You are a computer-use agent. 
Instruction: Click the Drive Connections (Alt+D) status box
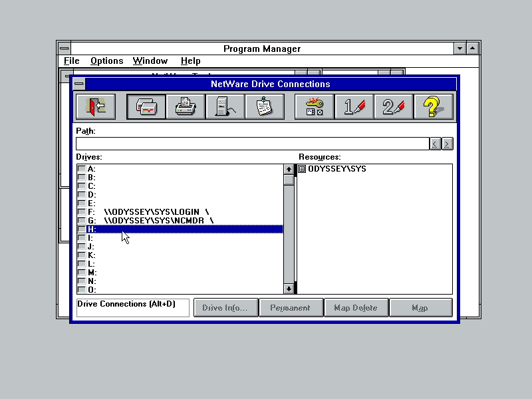(x=133, y=308)
